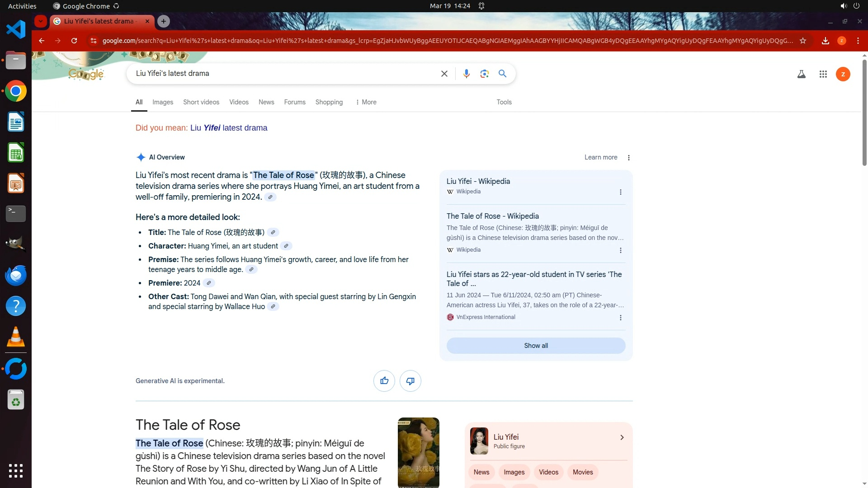This screenshot has height=488, width=868.
Task: Click source link icon after Premiere 2024
Action: click(x=208, y=283)
